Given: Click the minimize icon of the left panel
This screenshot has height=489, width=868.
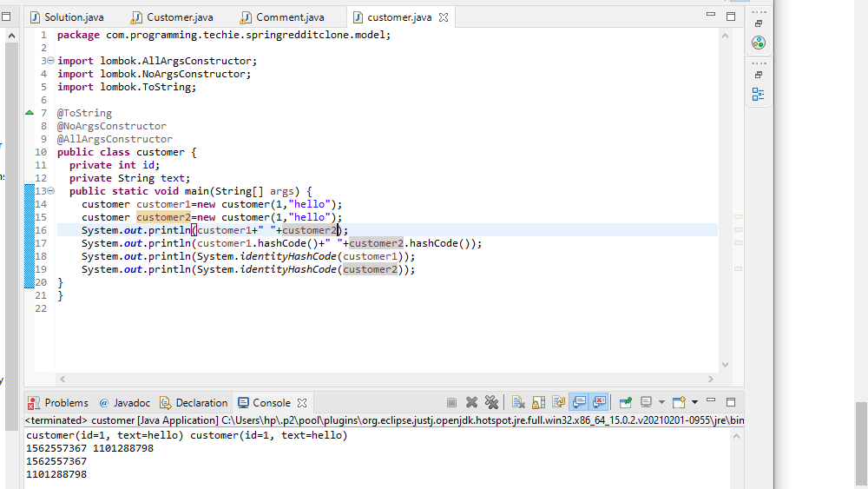Looking at the screenshot, I should tap(6, 17).
